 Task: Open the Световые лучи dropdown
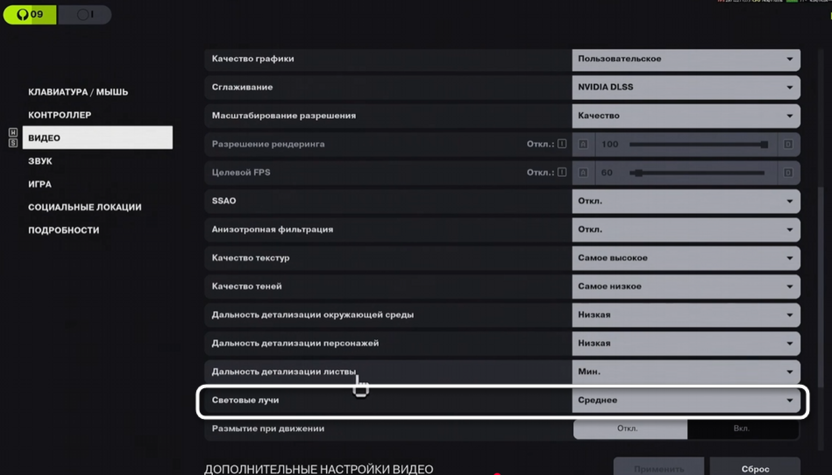point(686,400)
